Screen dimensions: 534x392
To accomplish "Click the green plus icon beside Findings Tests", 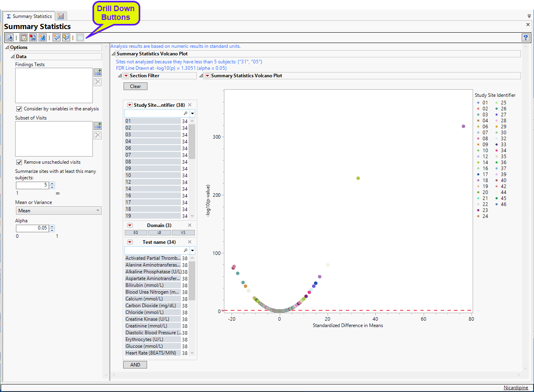I will pos(98,73).
